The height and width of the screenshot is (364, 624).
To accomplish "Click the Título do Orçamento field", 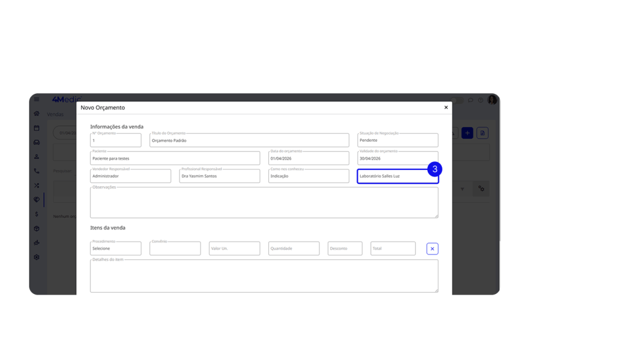I will coord(249,140).
